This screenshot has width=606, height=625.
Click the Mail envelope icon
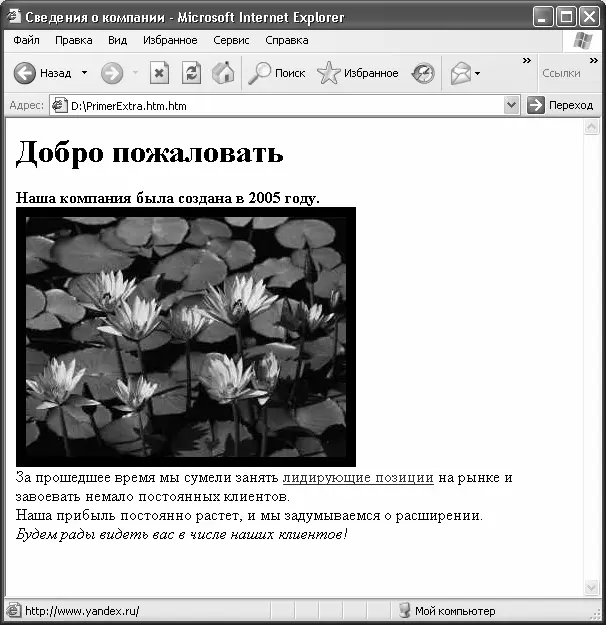click(x=460, y=73)
